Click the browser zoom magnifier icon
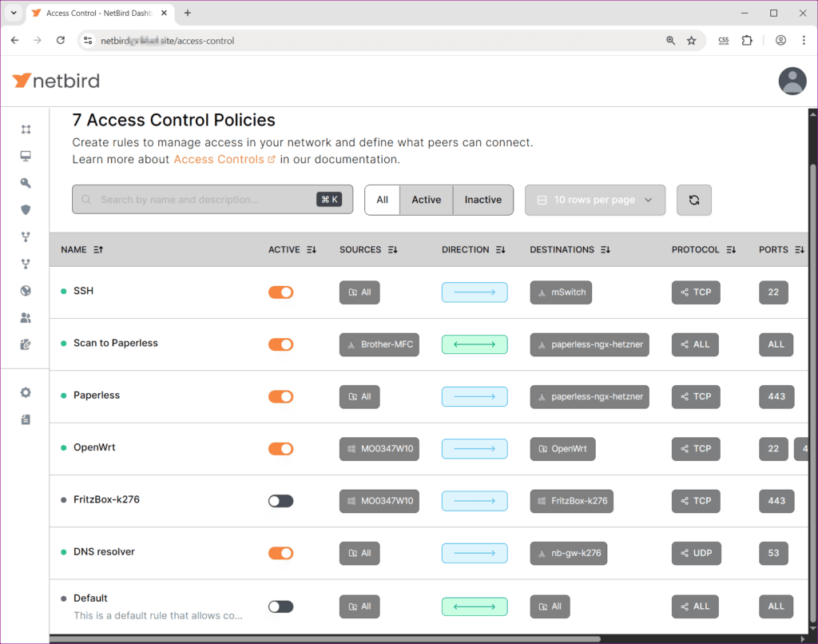Image resolution: width=818 pixels, height=644 pixels. (670, 40)
